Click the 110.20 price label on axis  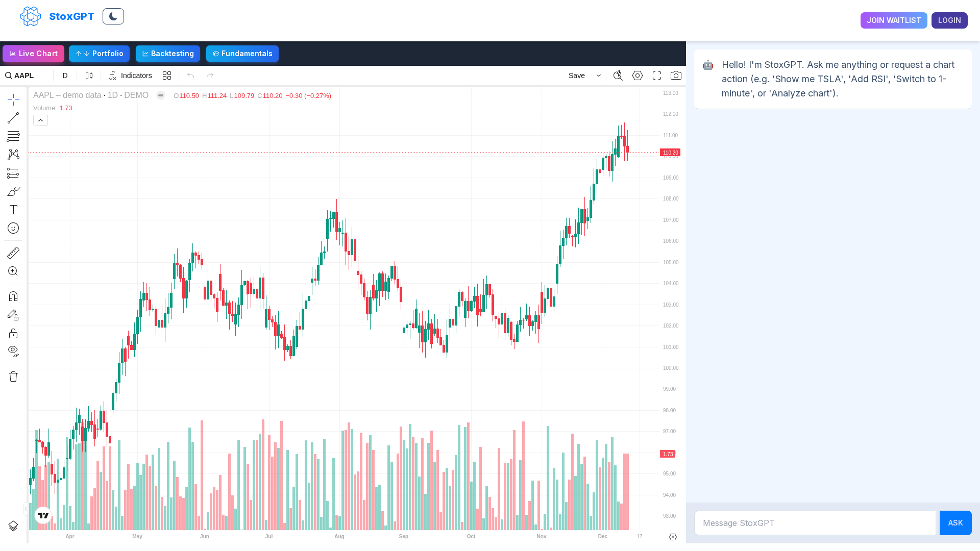click(x=670, y=153)
